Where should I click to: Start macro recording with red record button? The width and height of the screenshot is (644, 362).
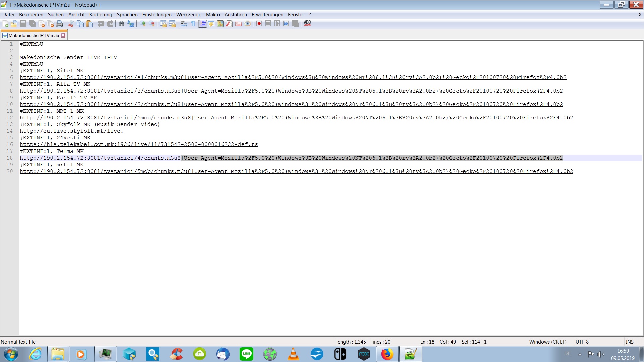click(259, 24)
